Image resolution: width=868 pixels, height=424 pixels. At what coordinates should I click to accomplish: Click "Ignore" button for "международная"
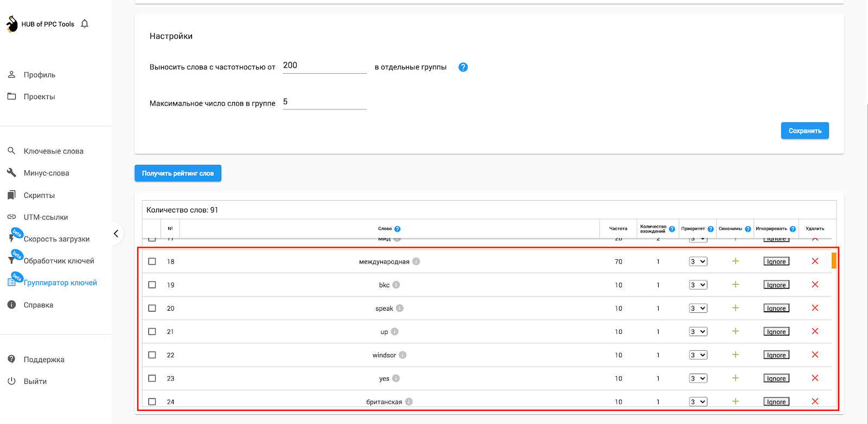[776, 261]
